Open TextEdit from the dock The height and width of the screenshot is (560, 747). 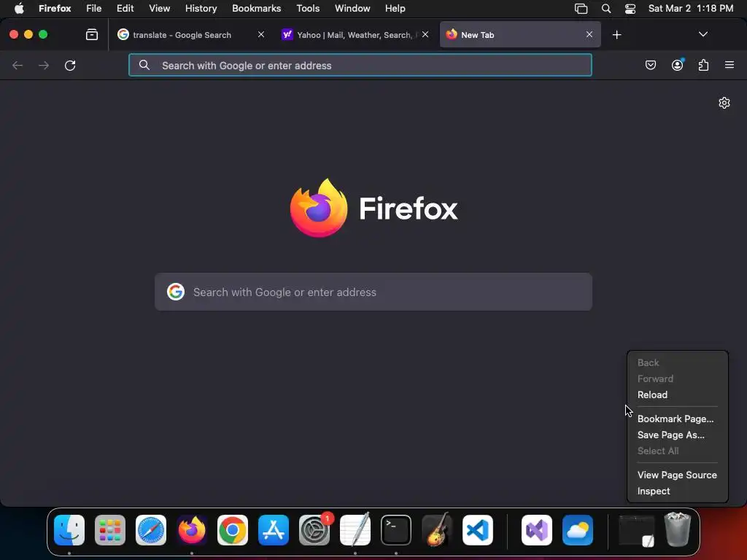point(355,530)
